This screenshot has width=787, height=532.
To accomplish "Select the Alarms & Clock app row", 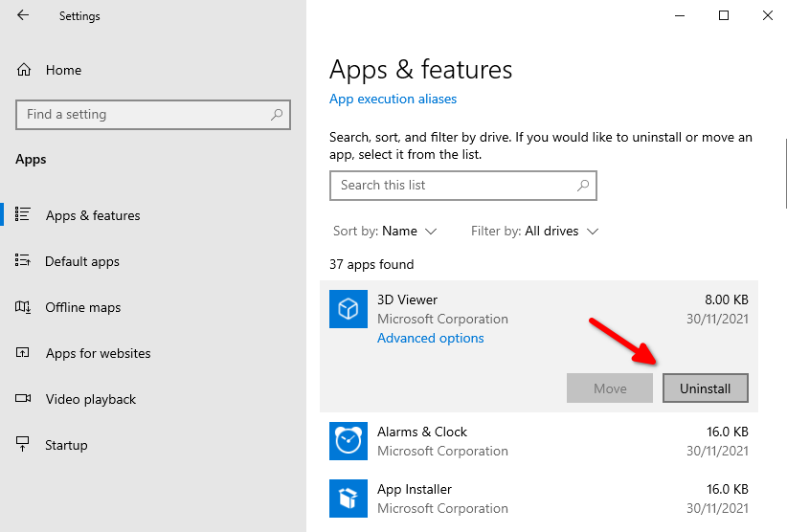I will click(x=539, y=441).
